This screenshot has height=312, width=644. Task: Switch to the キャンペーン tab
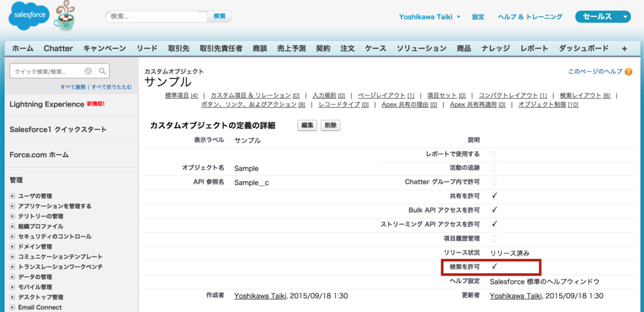coord(105,48)
